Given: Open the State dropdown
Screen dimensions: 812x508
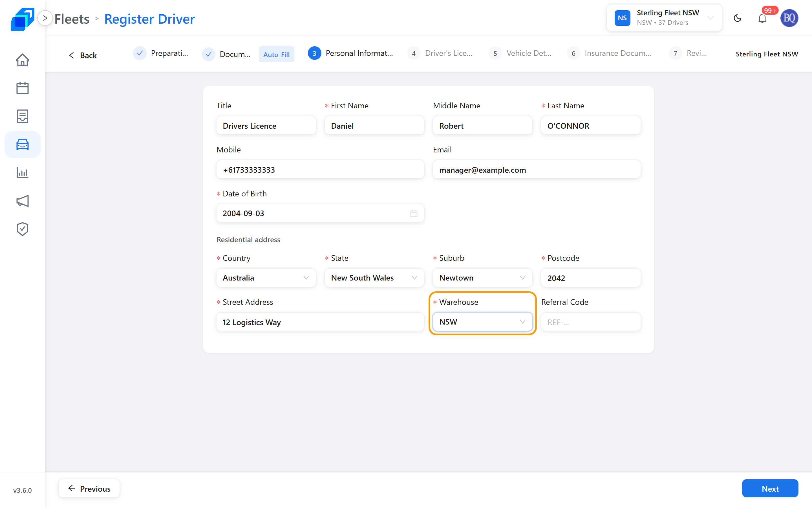Looking at the screenshot, I should coord(374,278).
